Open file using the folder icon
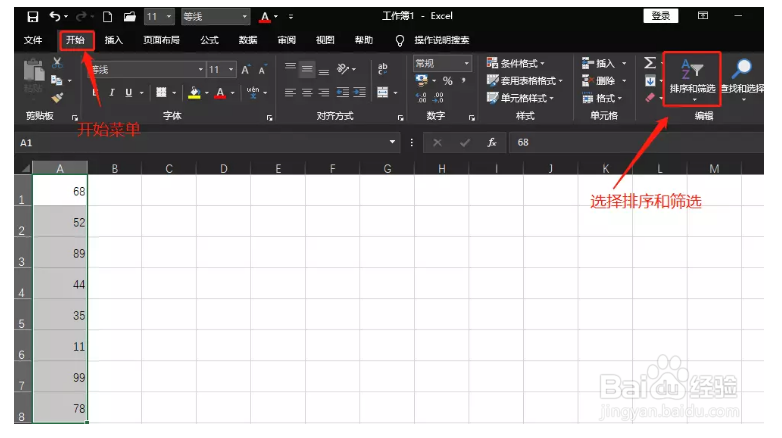 tap(130, 17)
